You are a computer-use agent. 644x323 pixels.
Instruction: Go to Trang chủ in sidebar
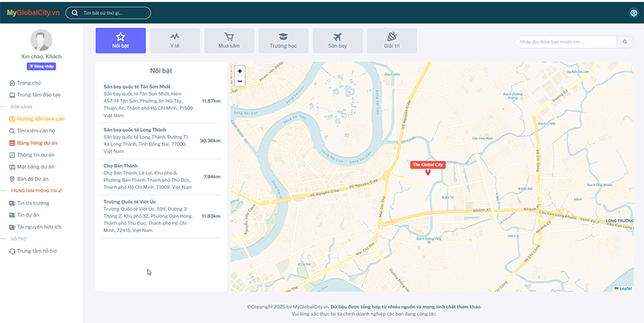pos(29,83)
